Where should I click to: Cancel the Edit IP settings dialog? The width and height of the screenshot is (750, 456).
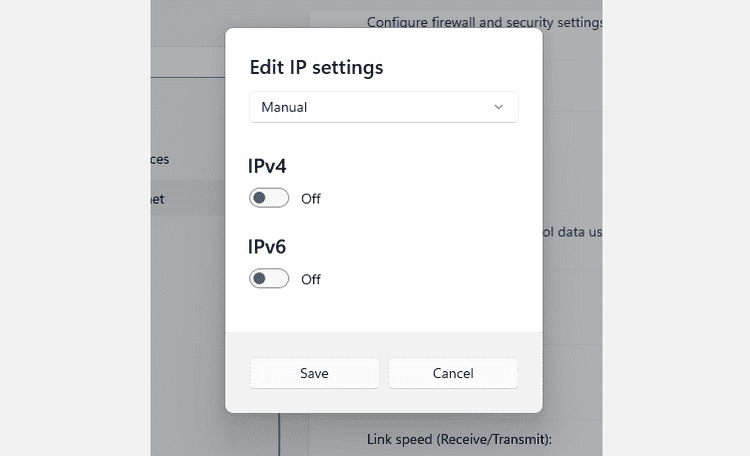(x=453, y=373)
